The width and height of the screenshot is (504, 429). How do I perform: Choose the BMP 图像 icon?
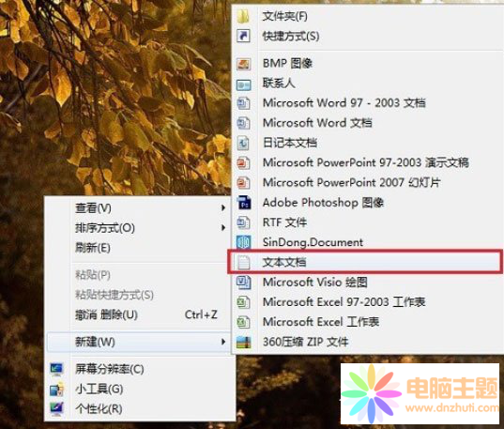243,64
